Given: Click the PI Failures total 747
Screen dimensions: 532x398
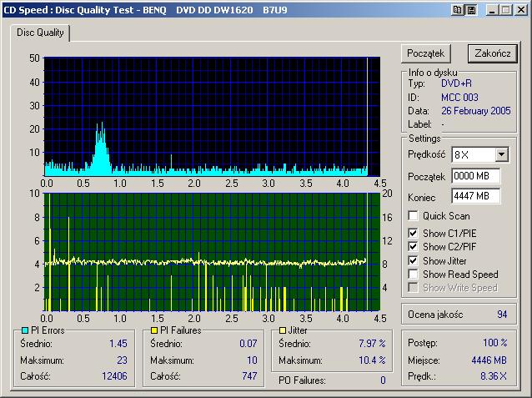Looking at the screenshot, I should click(249, 376).
